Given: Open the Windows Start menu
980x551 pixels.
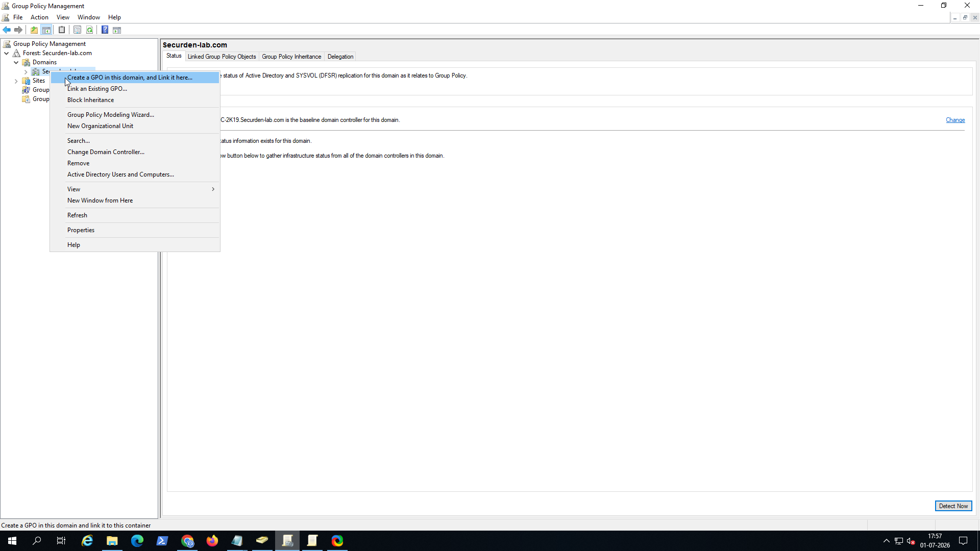Looking at the screenshot, I should pyautogui.click(x=12, y=541).
